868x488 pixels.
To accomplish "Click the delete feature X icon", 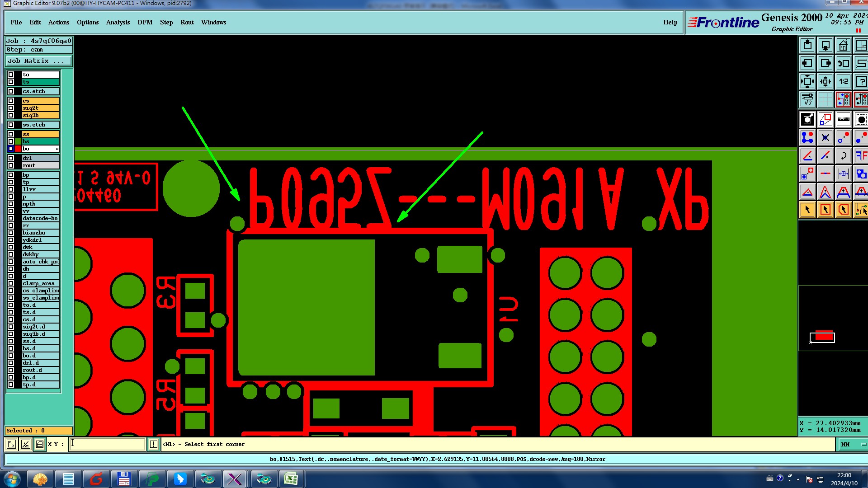I will coord(826,138).
